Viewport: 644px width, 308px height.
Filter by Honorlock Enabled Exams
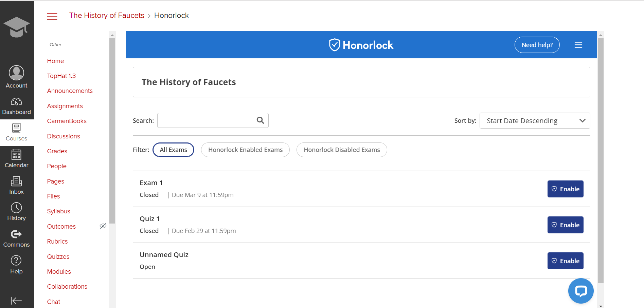(245, 150)
